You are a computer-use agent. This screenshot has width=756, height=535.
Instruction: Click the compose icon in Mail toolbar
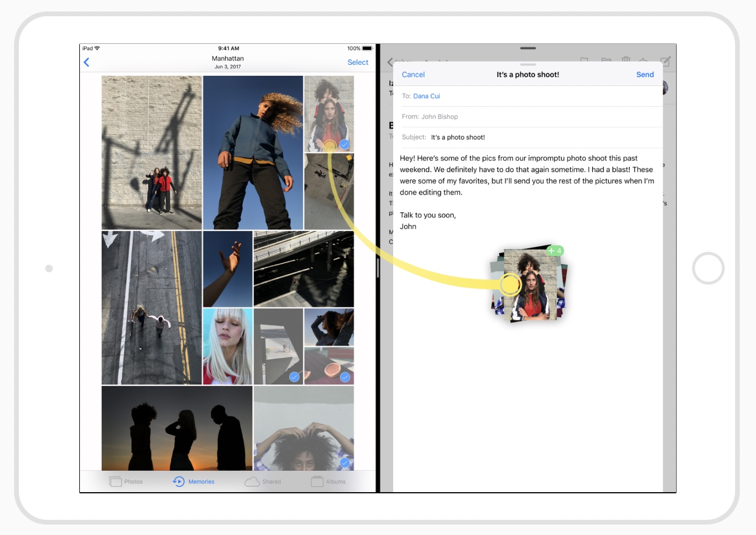[665, 61]
